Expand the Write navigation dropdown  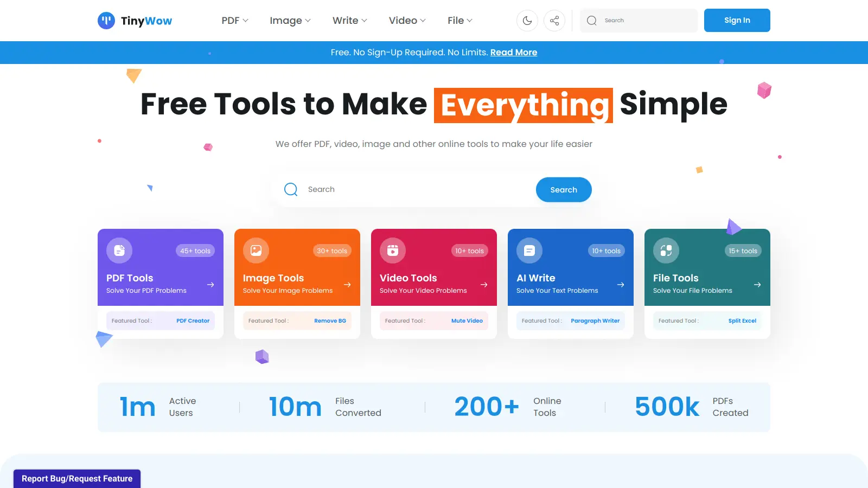click(x=349, y=20)
